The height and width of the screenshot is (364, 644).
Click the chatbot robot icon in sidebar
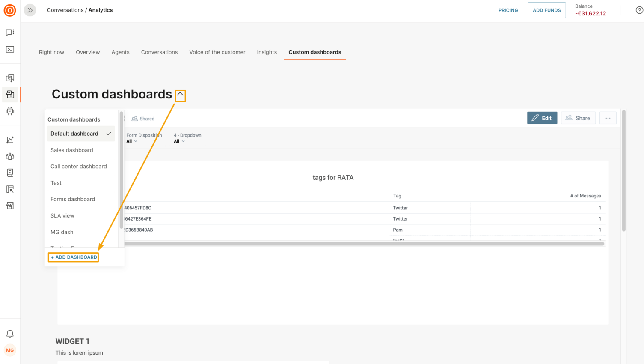click(10, 111)
